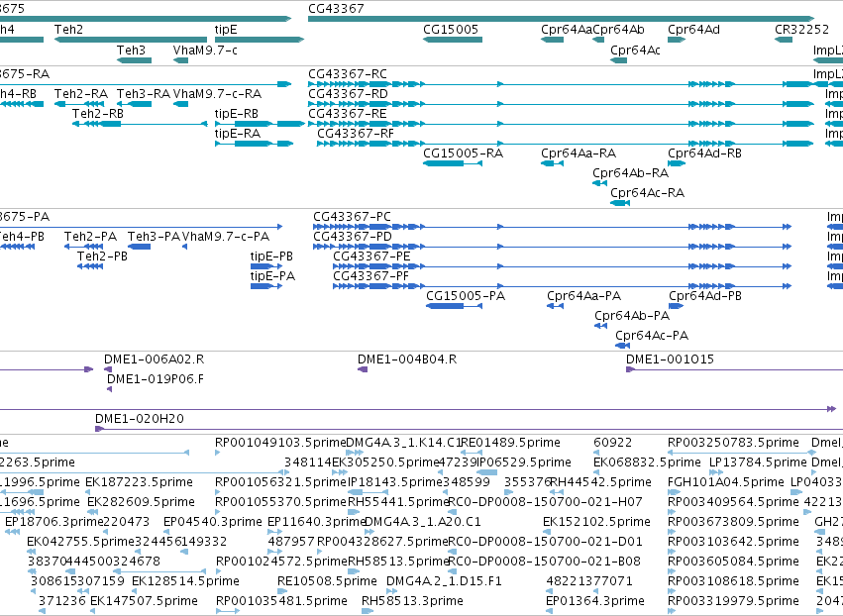
Task: Select the DME1-006A02.R clone label
Action: (154, 359)
